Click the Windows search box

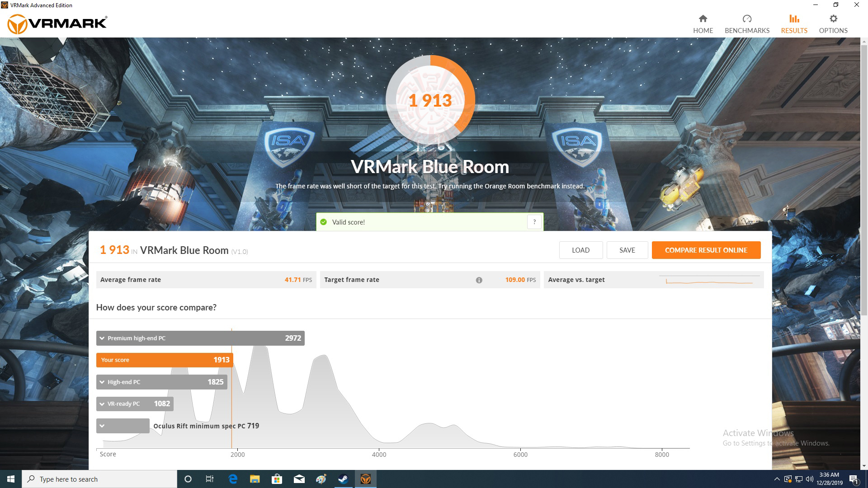pyautogui.click(x=99, y=479)
